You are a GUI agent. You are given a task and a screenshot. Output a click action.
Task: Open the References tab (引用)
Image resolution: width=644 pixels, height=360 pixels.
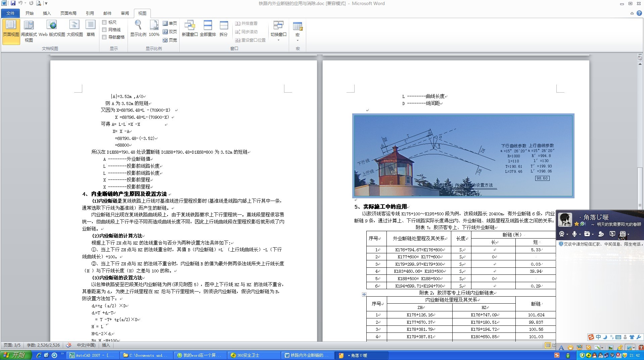coord(90,13)
